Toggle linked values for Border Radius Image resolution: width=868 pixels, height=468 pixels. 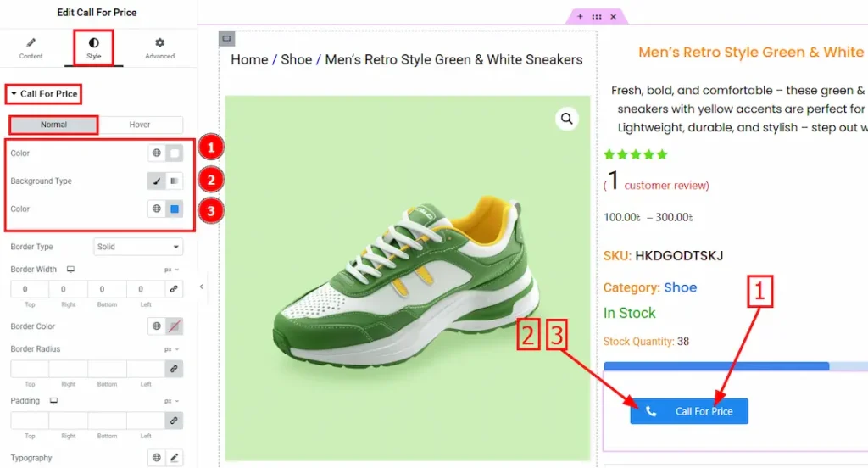coord(174,369)
